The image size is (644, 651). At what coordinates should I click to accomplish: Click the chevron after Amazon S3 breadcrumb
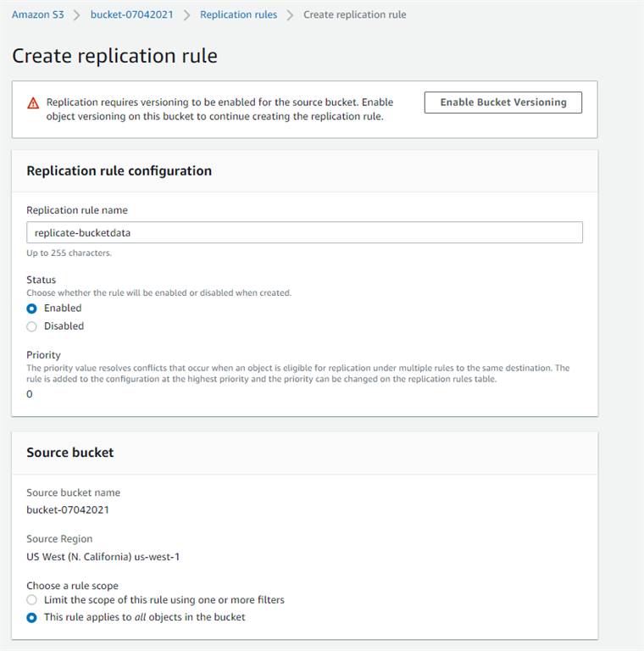77,15
